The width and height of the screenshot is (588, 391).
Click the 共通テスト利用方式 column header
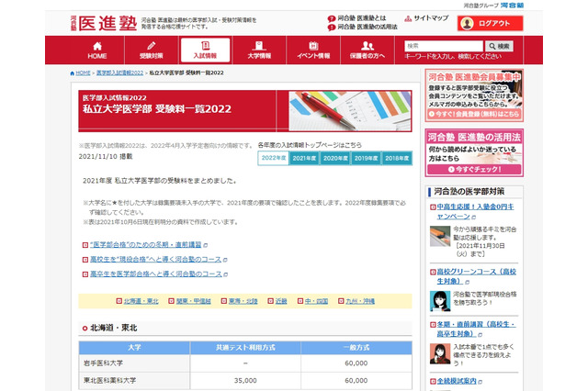coord(245,348)
